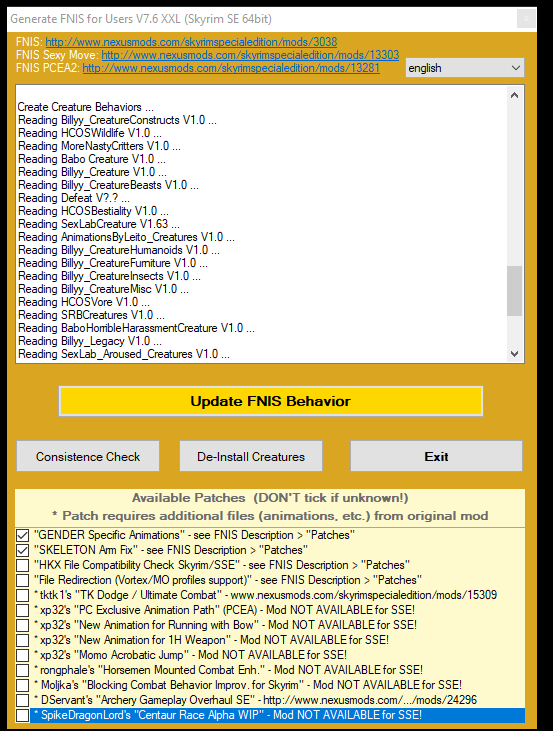Click log line 'Reading SexLabCreature V1.63'
The image size is (553, 731).
click(98, 224)
